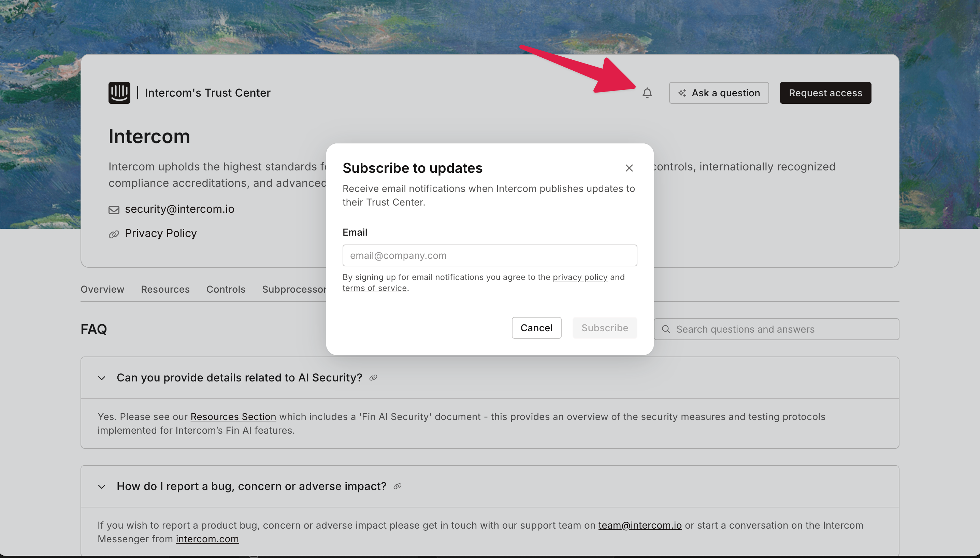The width and height of the screenshot is (980, 558).
Task: Click the Intercom logo icon
Action: 119,93
